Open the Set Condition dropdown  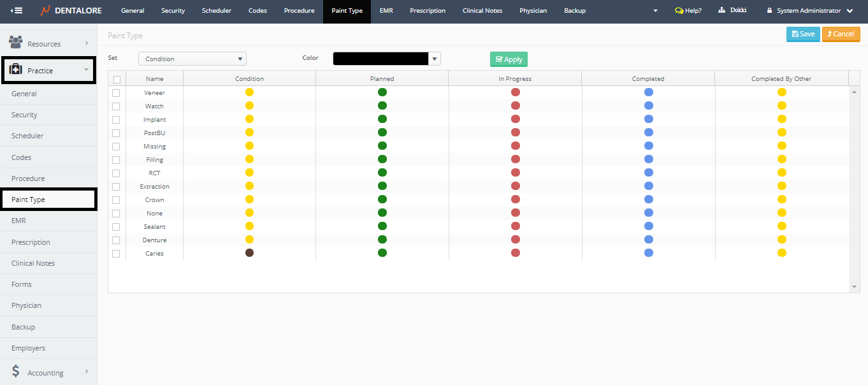[192, 59]
